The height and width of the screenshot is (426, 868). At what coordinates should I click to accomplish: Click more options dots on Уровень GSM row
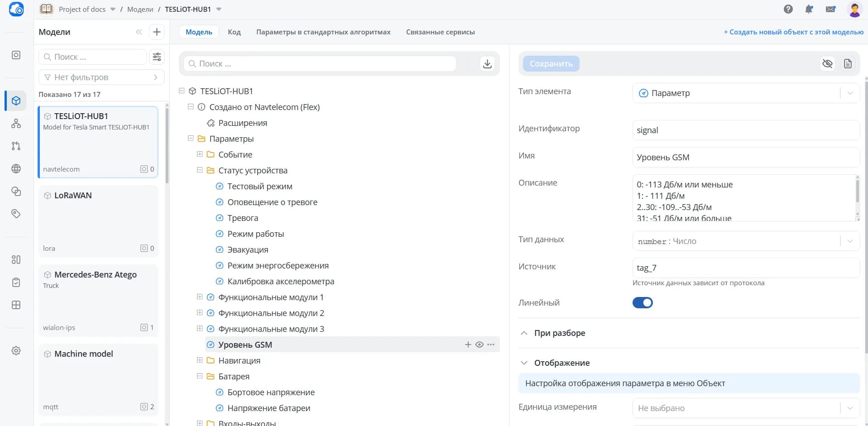point(491,345)
